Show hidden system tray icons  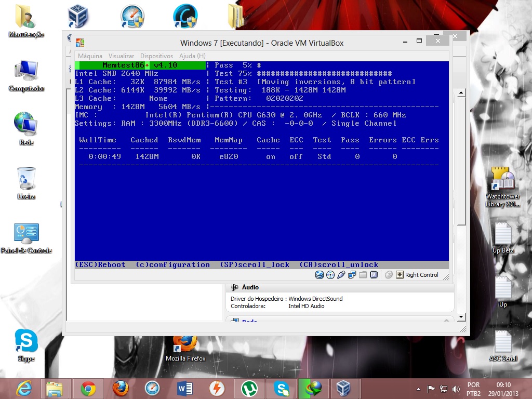point(418,389)
